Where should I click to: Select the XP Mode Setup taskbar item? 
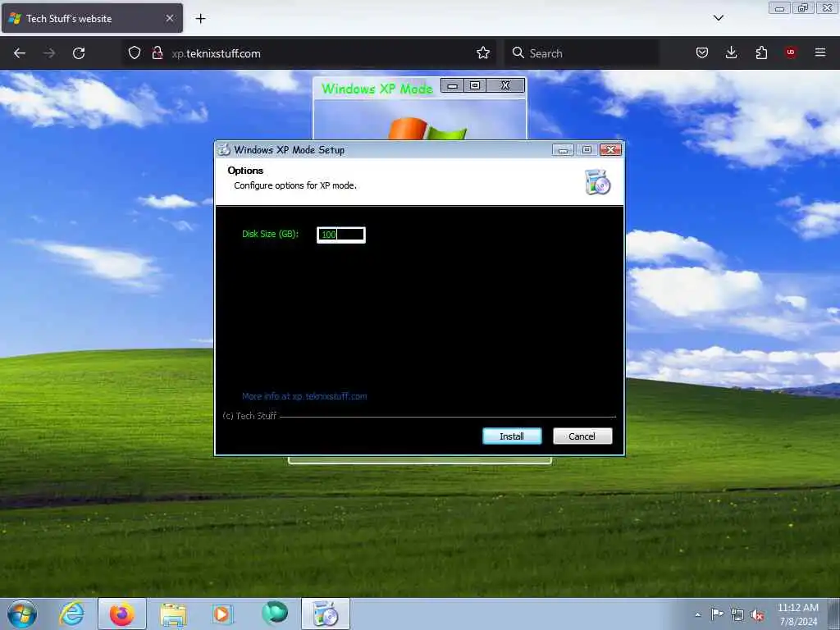[x=325, y=614]
